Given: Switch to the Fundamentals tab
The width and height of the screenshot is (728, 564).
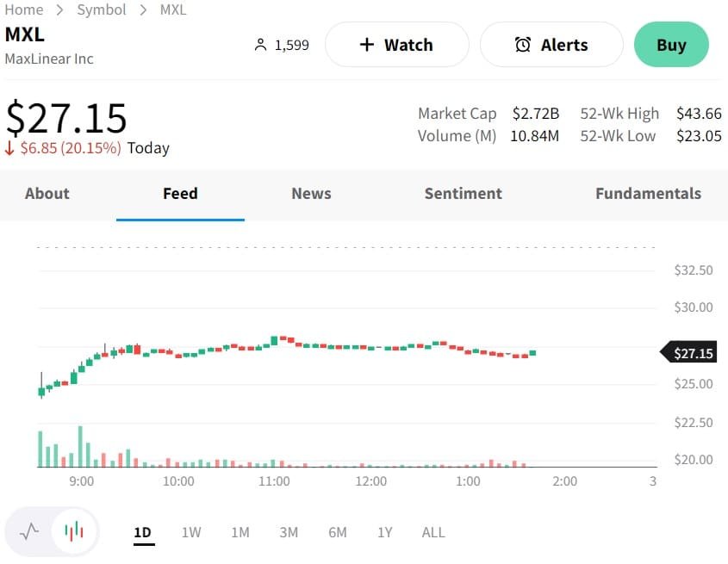Looking at the screenshot, I should pyautogui.click(x=648, y=194).
